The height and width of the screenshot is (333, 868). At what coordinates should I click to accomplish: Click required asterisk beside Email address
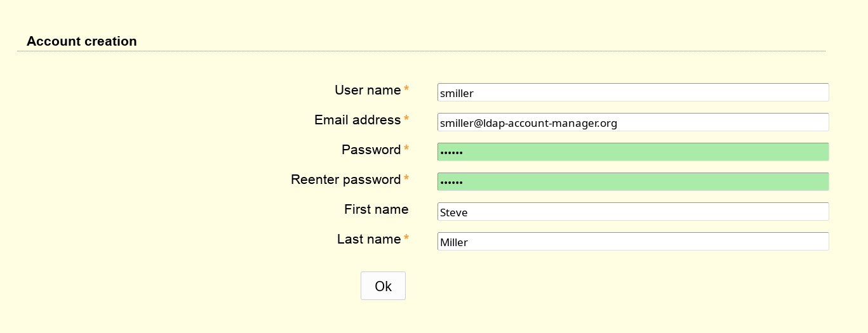(x=406, y=120)
